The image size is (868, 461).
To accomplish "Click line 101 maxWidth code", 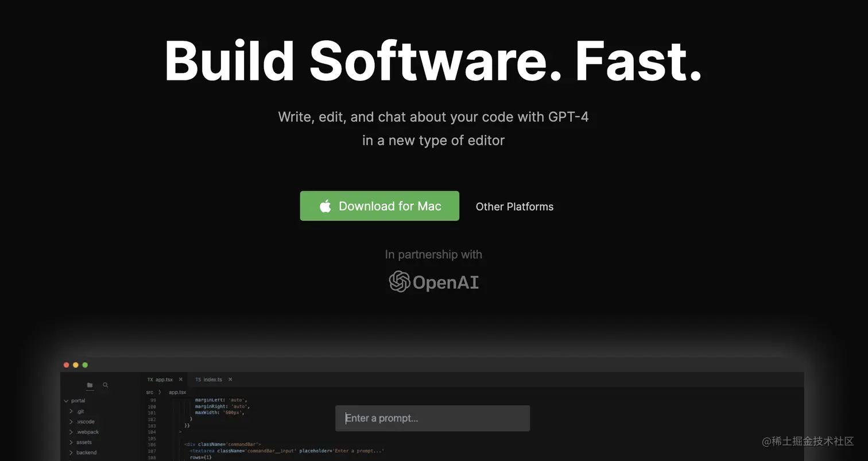I will 219,412.
